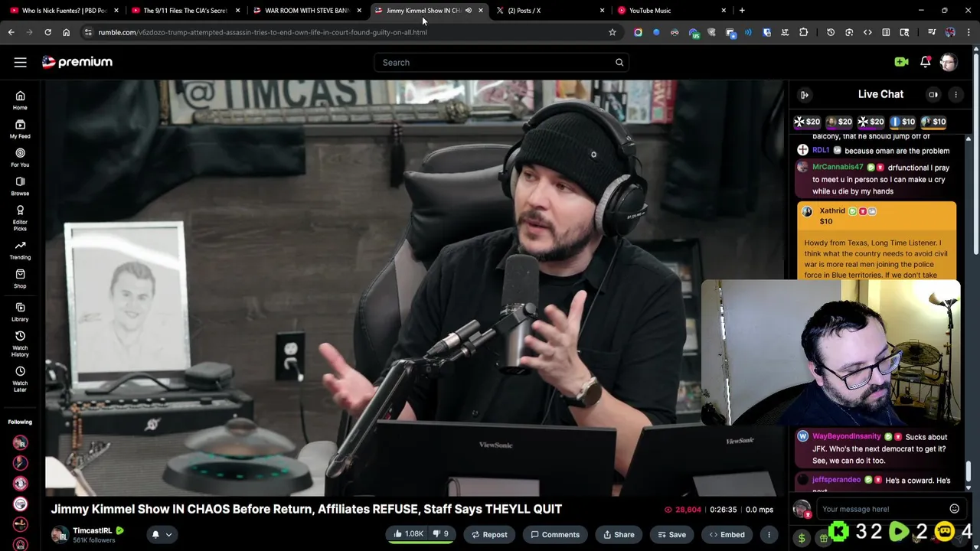Click the browser address bar URL

[x=263, y=32]
